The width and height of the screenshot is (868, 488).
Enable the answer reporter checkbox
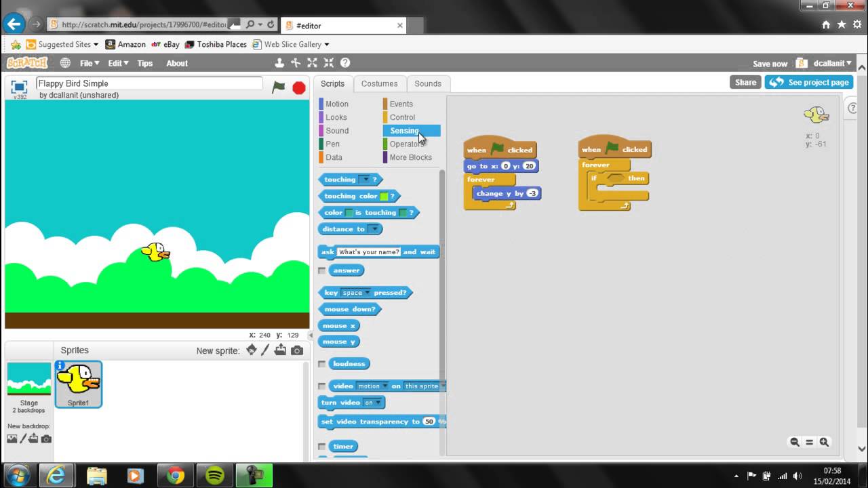coord(322,270)
